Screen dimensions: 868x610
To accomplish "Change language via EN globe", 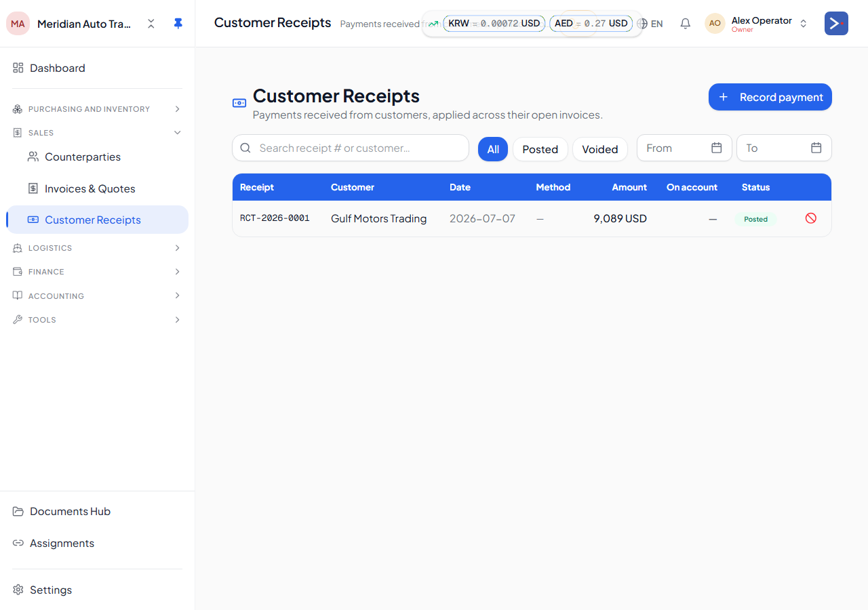I will [x=650, y=24].
